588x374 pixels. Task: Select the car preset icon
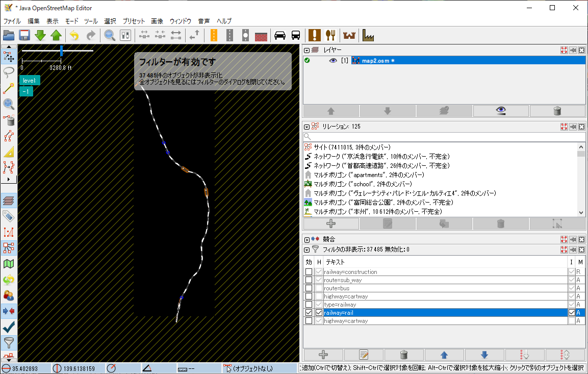pyautogui.click(x=279, y=35)
